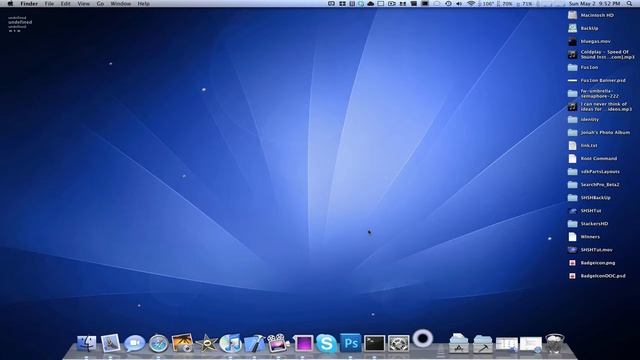Open the Apple menu
The height and width of the screenshot is (360, 640).
point(11,3)
